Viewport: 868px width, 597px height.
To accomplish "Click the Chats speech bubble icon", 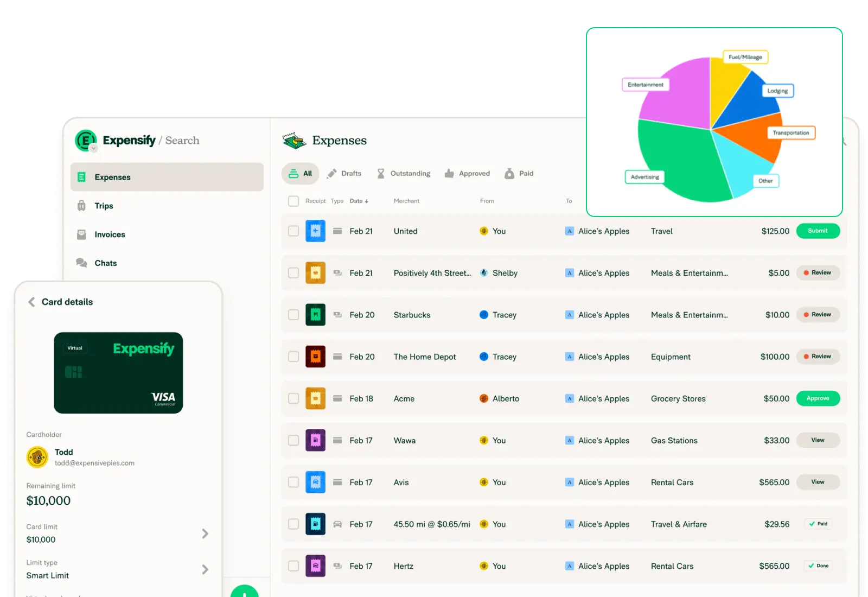I will coord(81,263).
